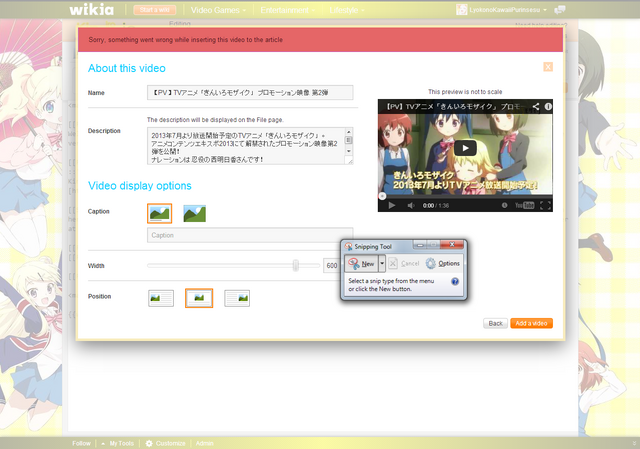
Task: Click 'This preview is not to scale' text
Action: tap(465, 92)
